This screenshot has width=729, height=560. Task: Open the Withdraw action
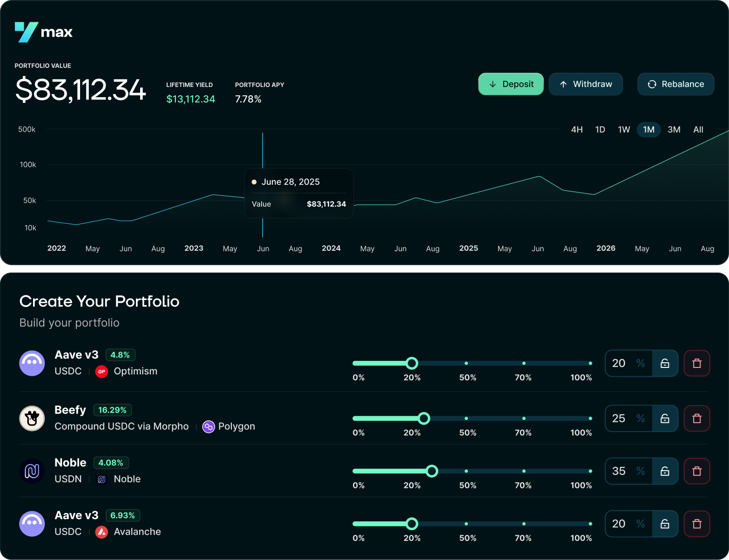(586, 84)
